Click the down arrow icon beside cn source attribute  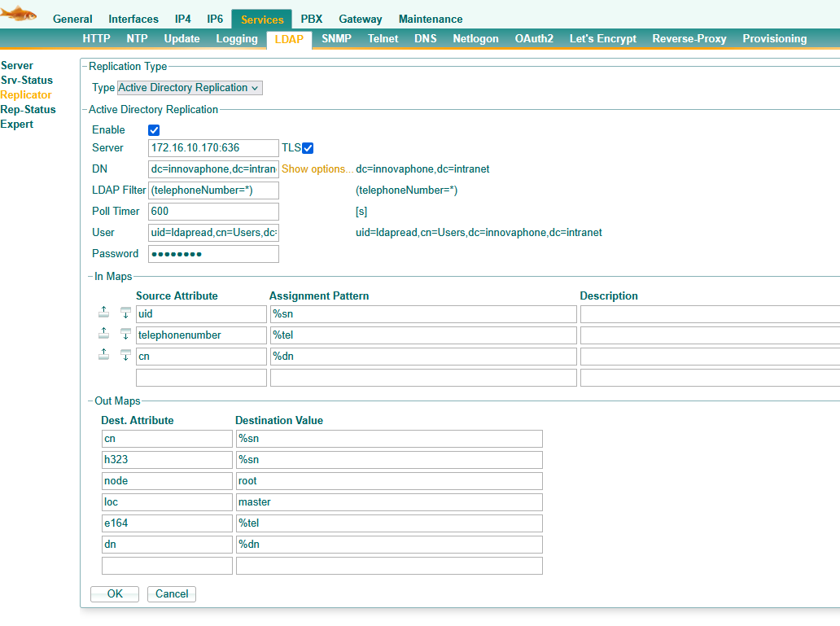click(x=125, y=355)
